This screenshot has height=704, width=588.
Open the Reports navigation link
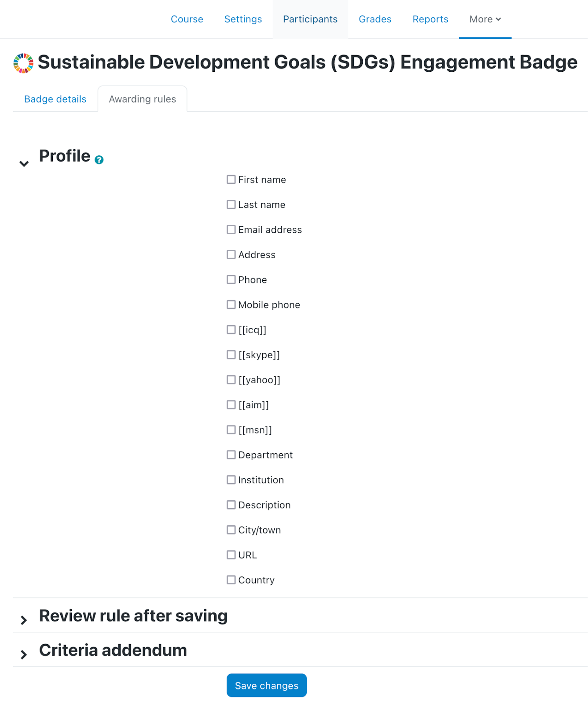(430, 19)
